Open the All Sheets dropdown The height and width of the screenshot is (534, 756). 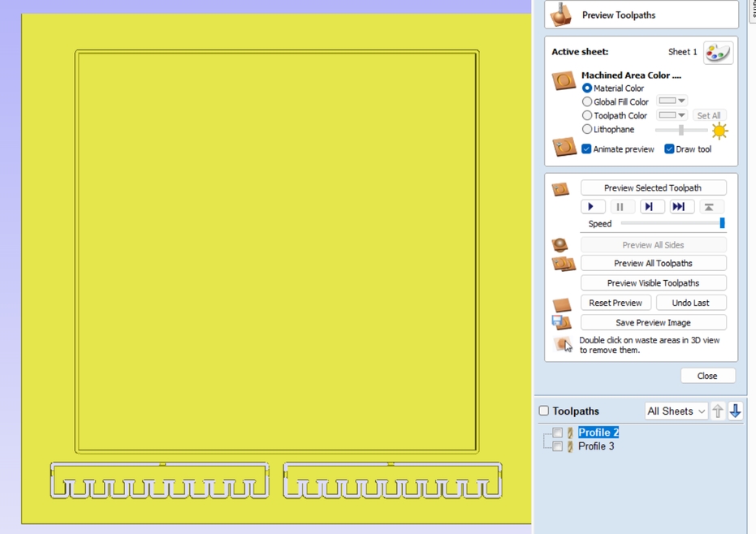click(675, 411)
